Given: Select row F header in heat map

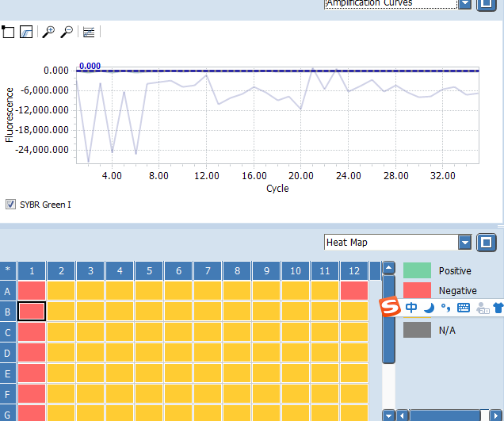Looking at the screenshot, I should pos(8,394).
